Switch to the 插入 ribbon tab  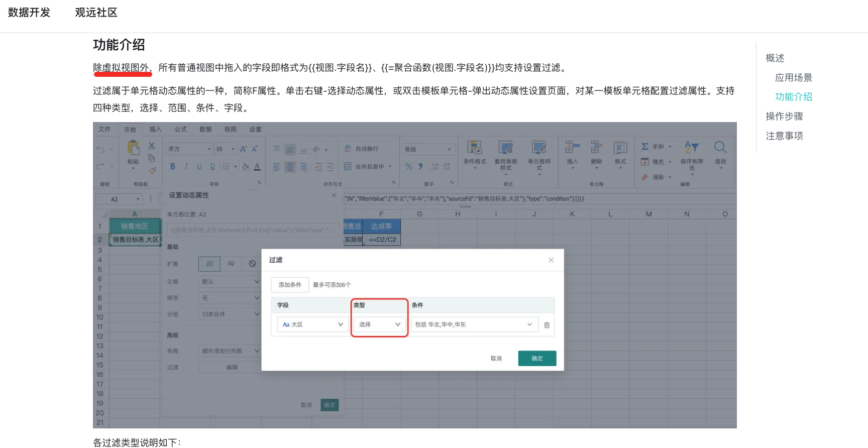[155, 130]
